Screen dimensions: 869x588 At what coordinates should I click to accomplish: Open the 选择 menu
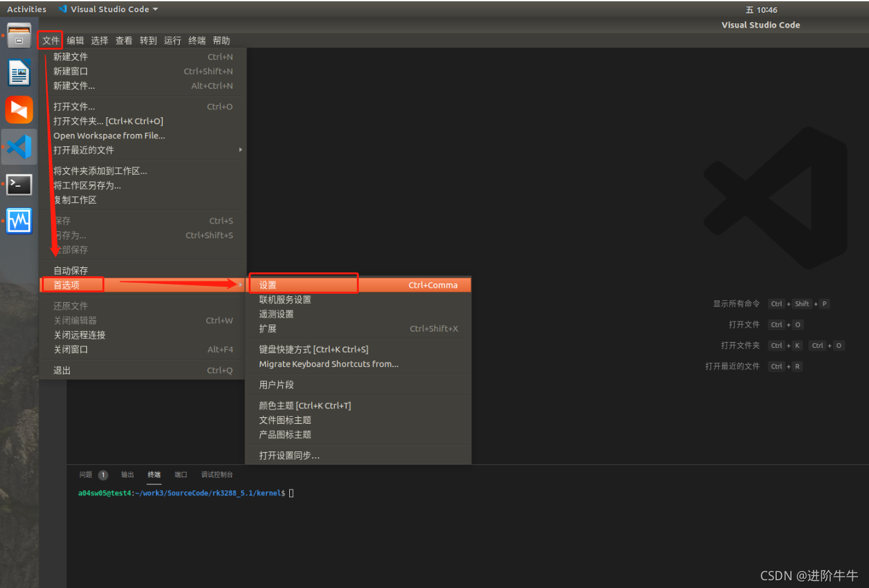[x=99, y=41]
